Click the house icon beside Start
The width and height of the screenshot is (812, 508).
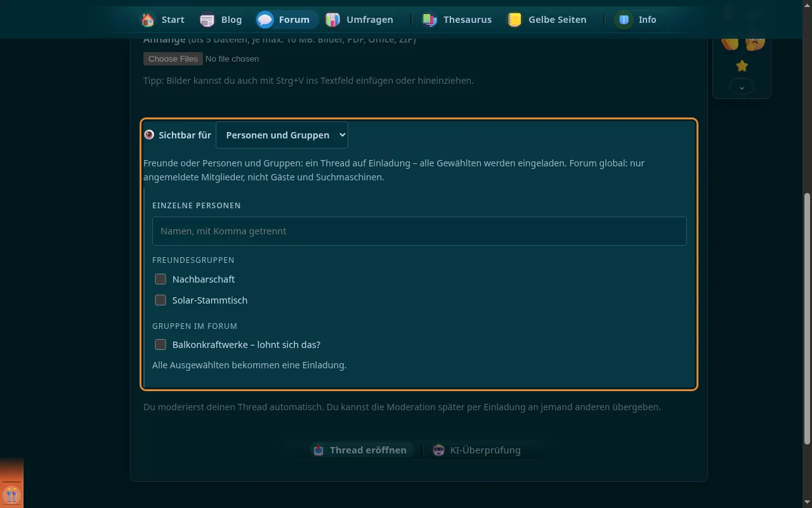[148, 20]
